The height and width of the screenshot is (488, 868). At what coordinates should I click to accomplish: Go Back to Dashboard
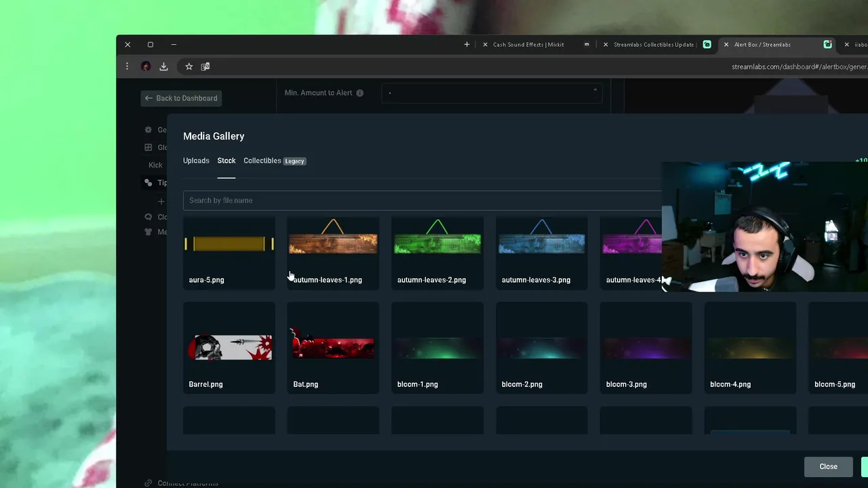pyautogui.click(x=181, y=98)
